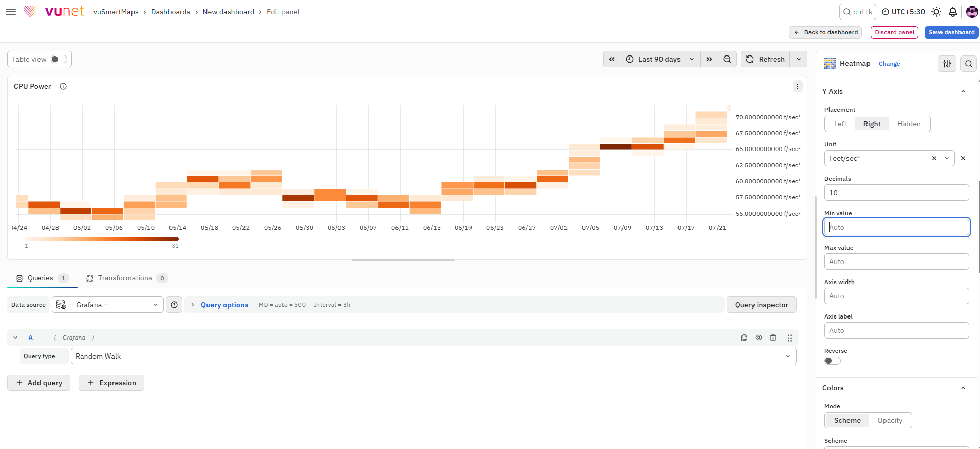980x449 pixels.
Task: Open CPU Power panel three-dot menu
Action: [798, 86]
